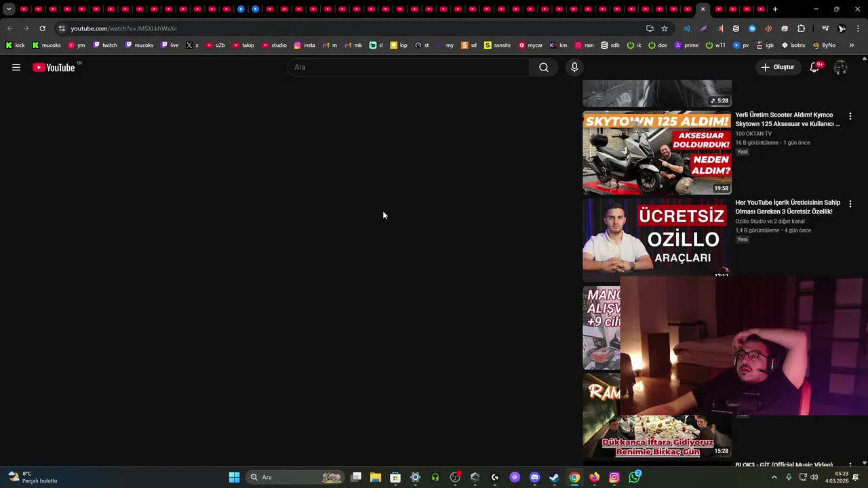The height and width of the screenshot is (488, 868).
Task: Open the rain bookmark
Action: click(x=584, y=45)
